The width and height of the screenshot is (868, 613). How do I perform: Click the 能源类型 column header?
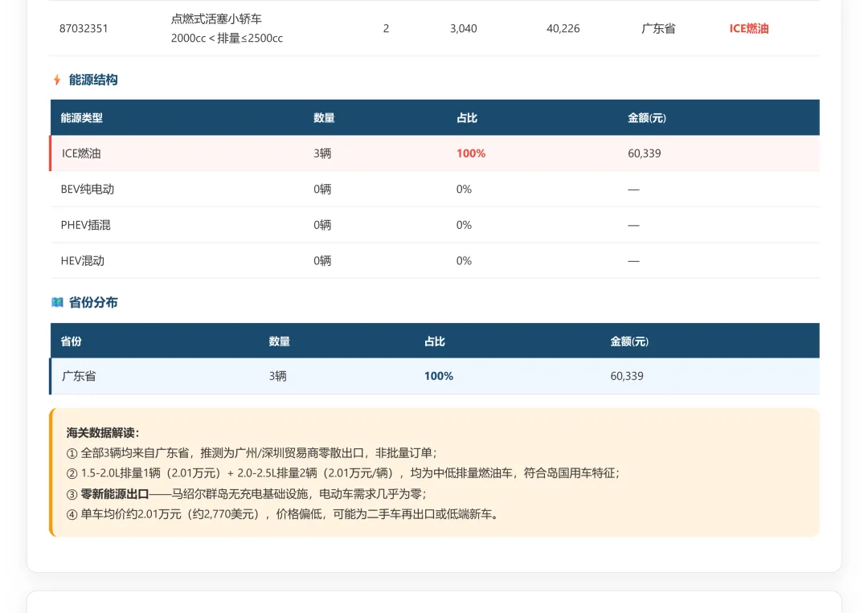[x=81, y=118]
